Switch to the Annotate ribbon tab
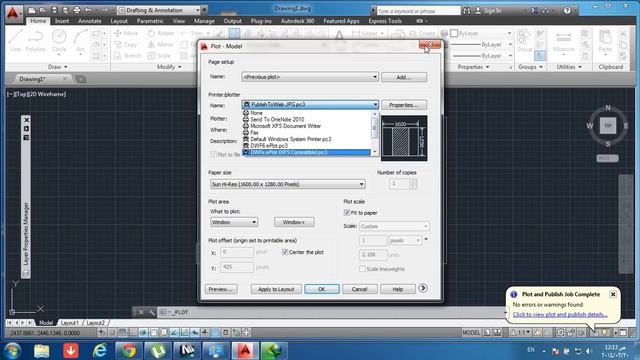Screen dimensions: 640x360 (90, 21)
